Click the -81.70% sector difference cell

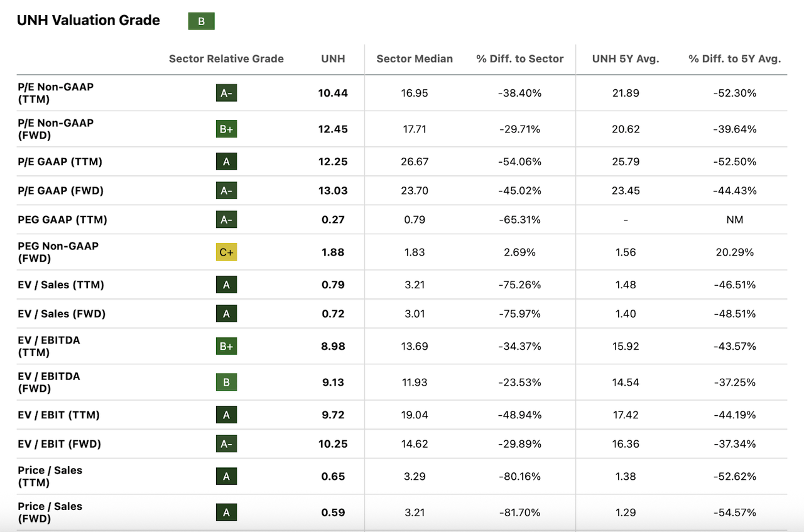coord(520,513)
